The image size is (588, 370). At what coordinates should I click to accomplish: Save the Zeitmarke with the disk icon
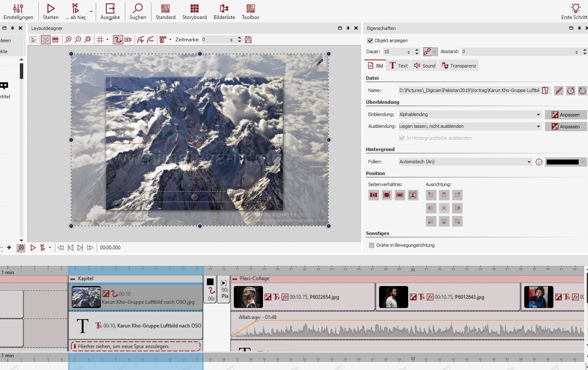coord(248,40)
